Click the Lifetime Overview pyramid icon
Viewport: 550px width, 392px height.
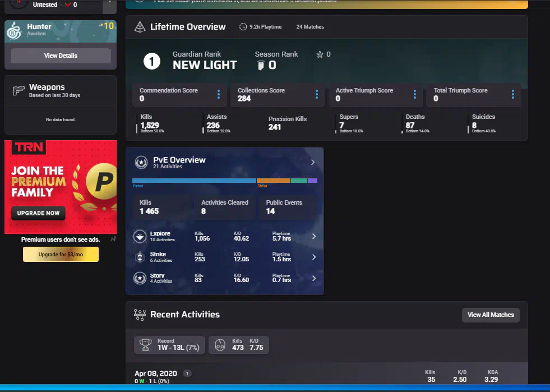tap(140, 27)
